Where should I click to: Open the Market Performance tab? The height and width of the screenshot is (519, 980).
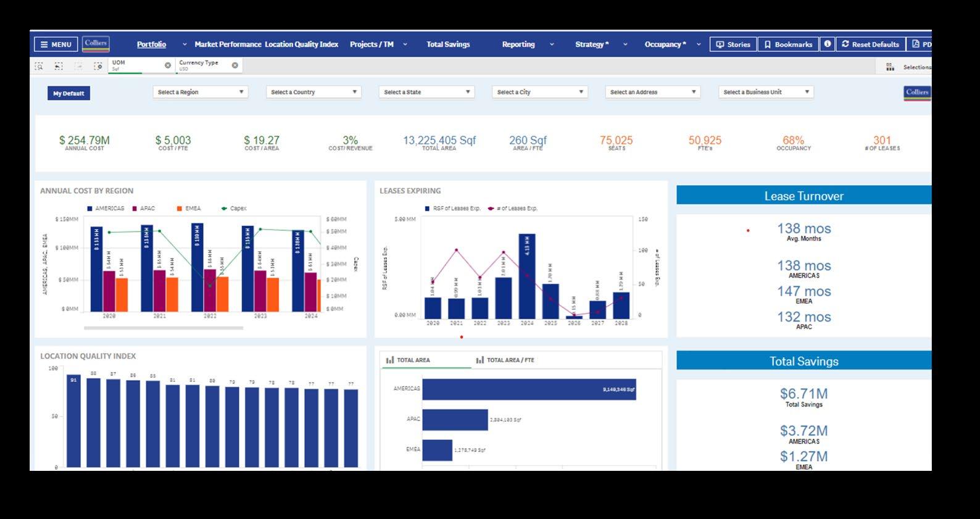228,44
